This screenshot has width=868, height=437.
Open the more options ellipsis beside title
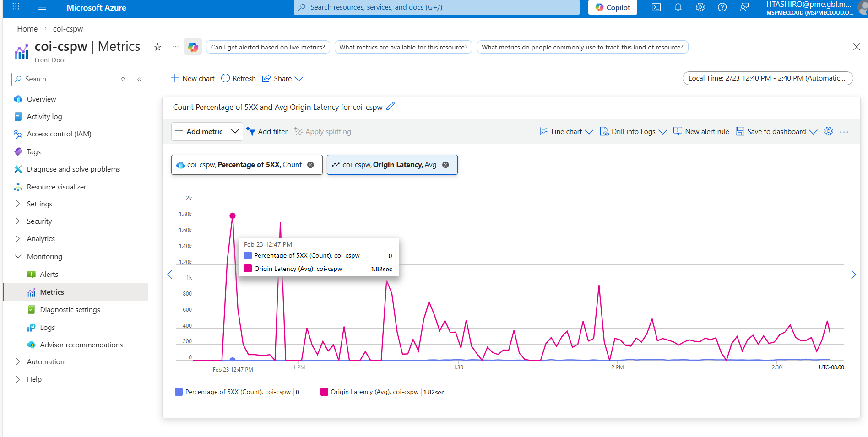[x=175, y=47]
